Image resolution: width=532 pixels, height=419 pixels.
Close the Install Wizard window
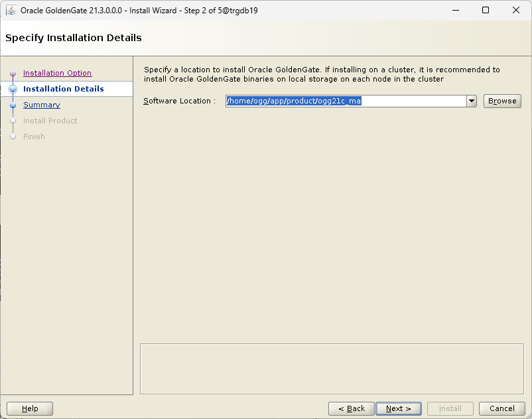[516, 10]
